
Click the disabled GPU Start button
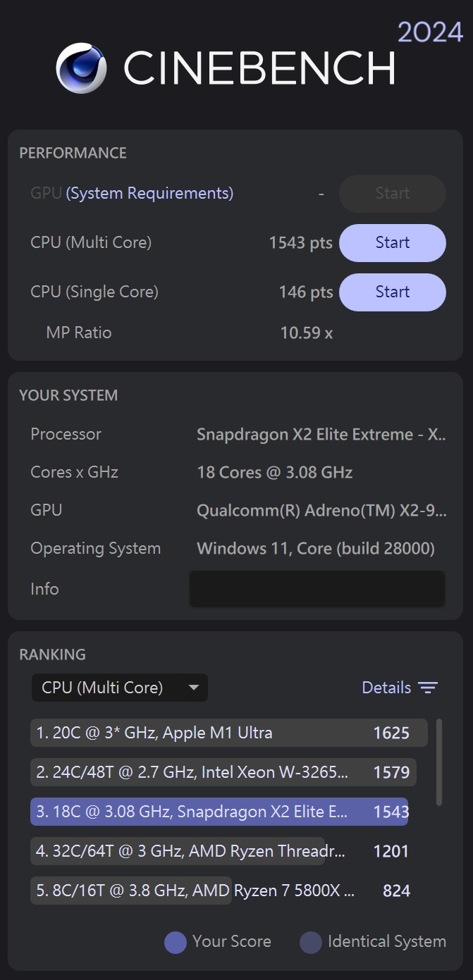pyautogui.click(x=393, y=194)
